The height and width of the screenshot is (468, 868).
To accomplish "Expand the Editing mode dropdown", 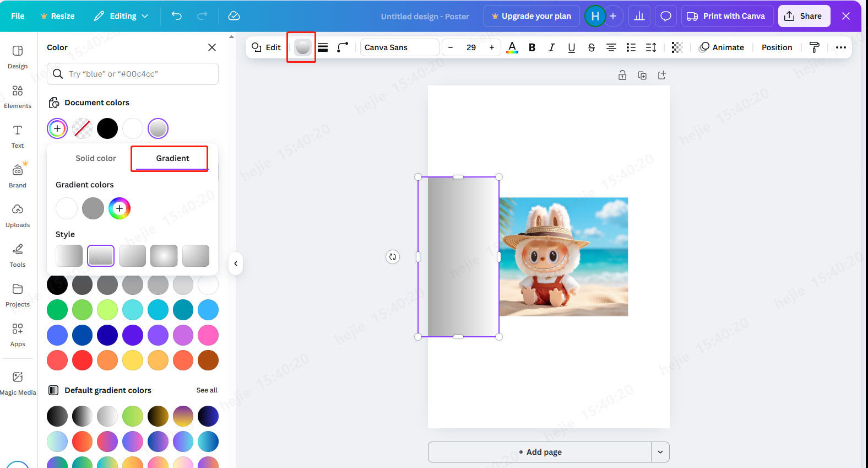I will (121, 16).
